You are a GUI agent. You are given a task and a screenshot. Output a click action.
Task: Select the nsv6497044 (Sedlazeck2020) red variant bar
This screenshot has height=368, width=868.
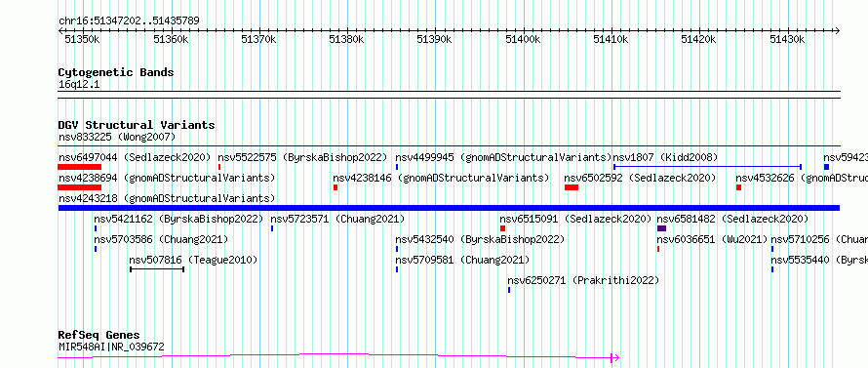(x=80, y=167)
